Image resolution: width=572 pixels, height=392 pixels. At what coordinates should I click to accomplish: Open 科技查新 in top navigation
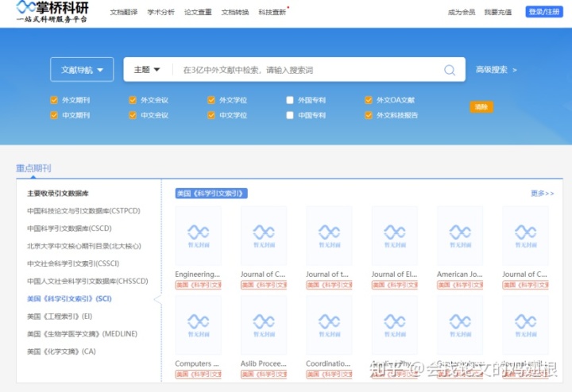[272, 12]
